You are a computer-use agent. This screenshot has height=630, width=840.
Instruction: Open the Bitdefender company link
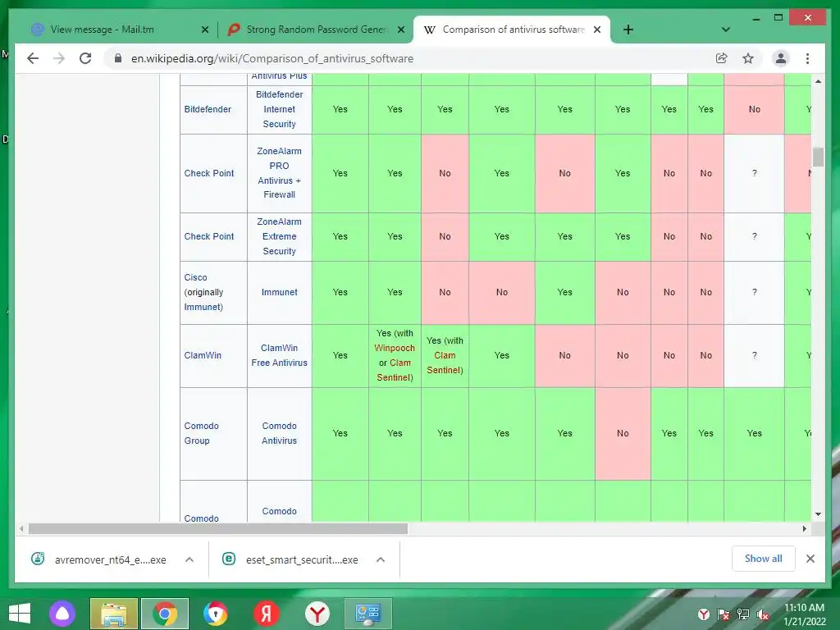coord(208,109)
